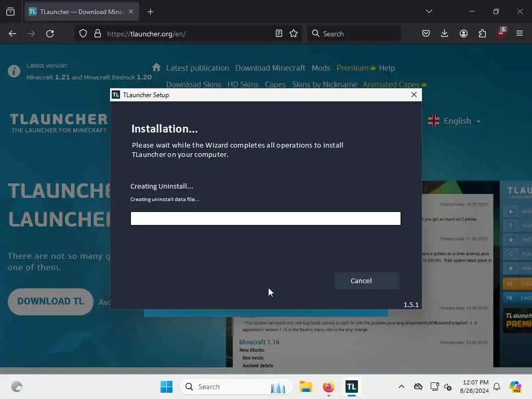Cancel the TLauncher installation
This screenshot has height=399, width=532.
[x=367, y=281]
